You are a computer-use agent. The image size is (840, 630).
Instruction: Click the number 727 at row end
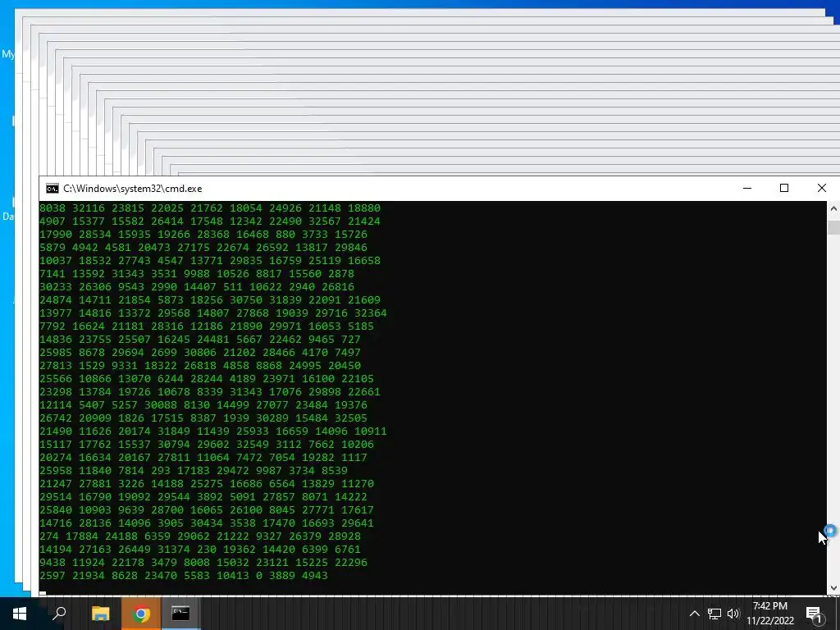(x=351, y=339)
